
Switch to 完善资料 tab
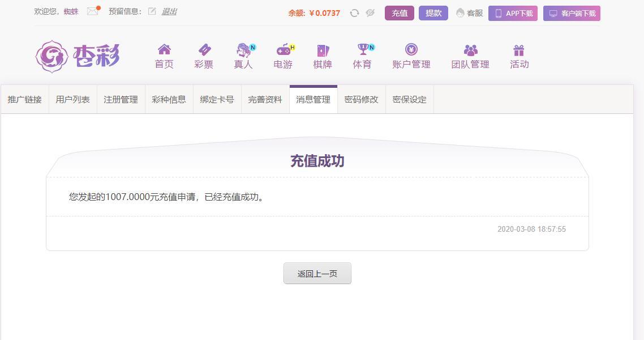tap(265, 100)
